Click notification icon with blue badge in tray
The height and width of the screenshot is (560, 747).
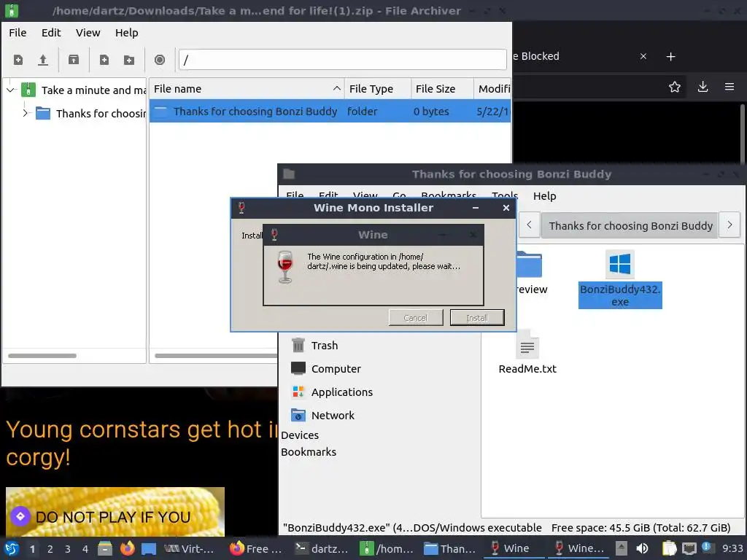pyautogui.click(x=706, y=548)
